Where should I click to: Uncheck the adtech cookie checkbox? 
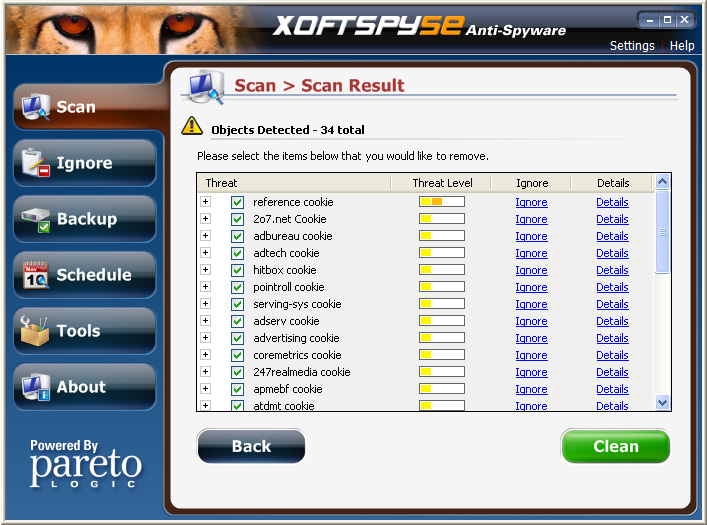pos(238,253)
